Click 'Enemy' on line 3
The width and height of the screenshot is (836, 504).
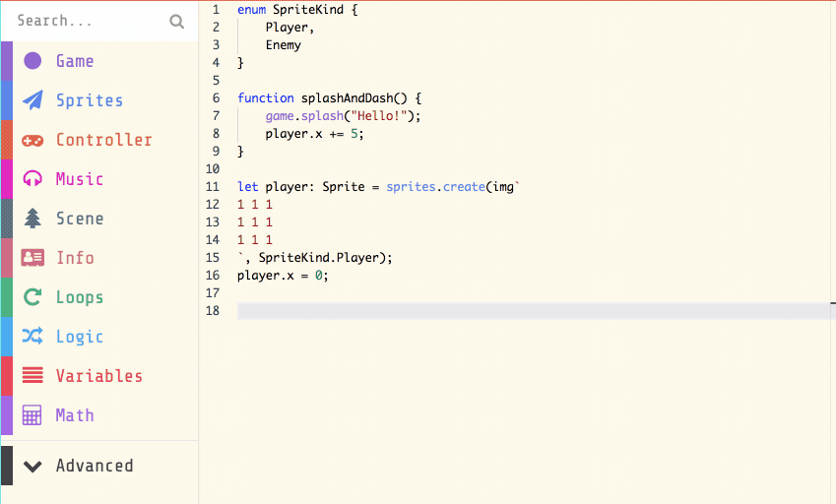(284, 45)
